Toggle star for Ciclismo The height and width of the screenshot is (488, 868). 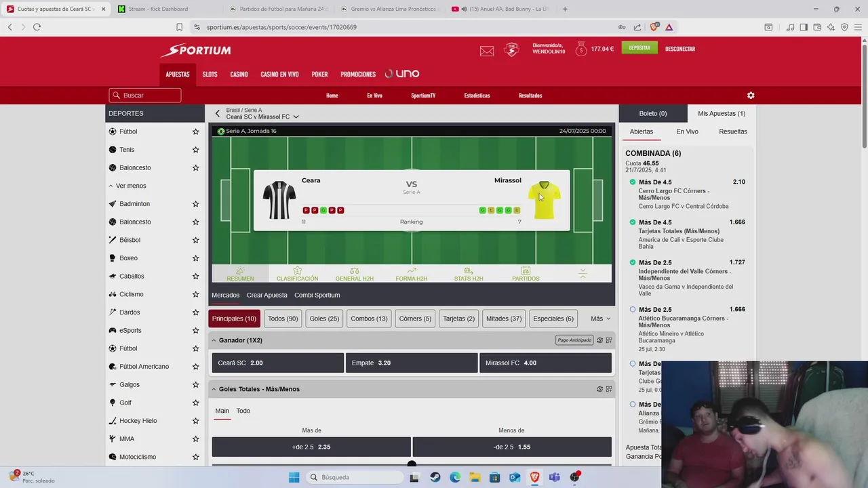point(195,294)
